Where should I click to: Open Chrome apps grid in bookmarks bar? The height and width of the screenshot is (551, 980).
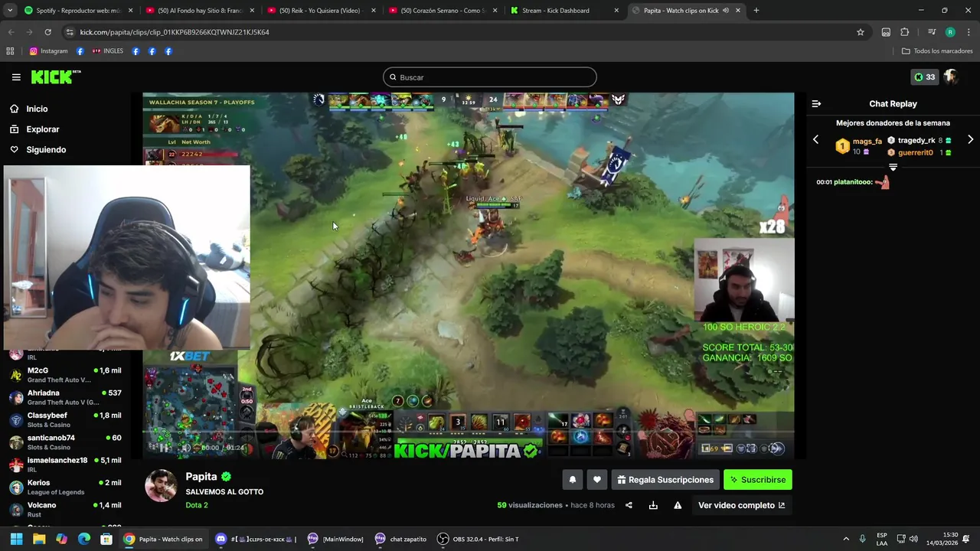pos(10,51)
